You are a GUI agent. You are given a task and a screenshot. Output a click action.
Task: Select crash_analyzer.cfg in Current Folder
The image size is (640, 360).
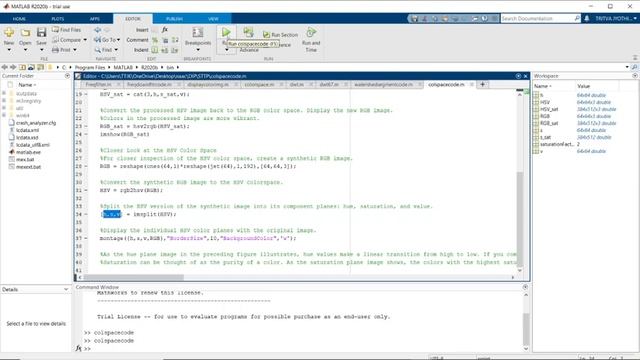coord(36,123)
